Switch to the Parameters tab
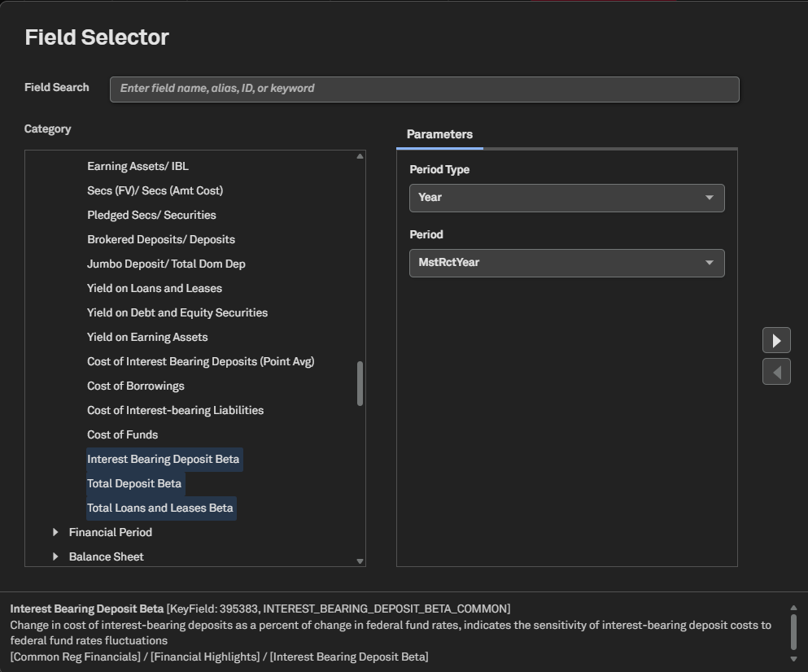Viewport: 808px width, 672px height. 439,134
